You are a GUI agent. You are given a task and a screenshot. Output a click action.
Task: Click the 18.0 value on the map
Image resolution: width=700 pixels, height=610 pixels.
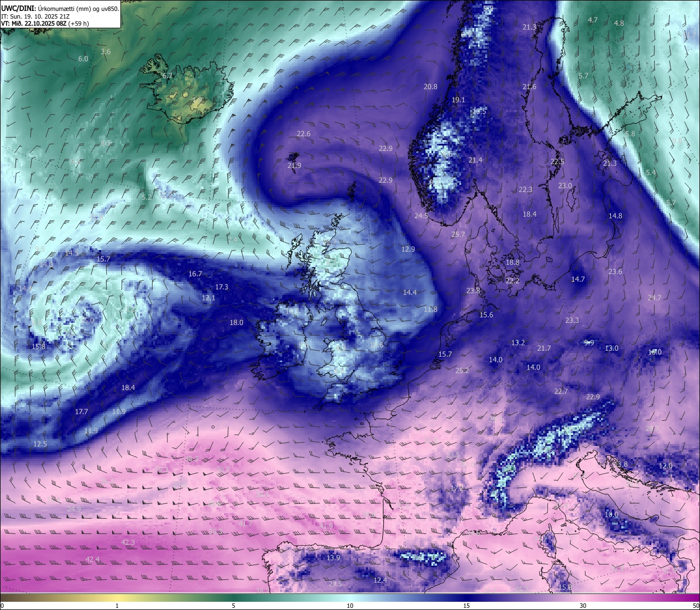coord(236,323)
